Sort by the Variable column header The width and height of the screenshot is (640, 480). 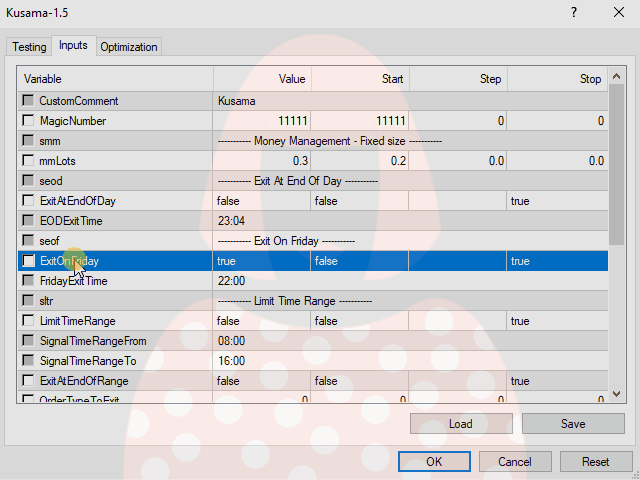click(116, 79)
